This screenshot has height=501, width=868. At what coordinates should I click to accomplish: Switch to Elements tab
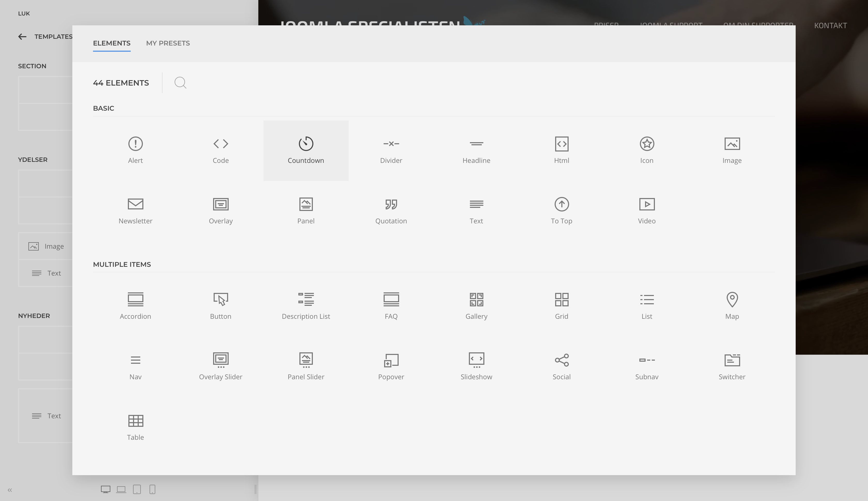(x=111, y=43)
